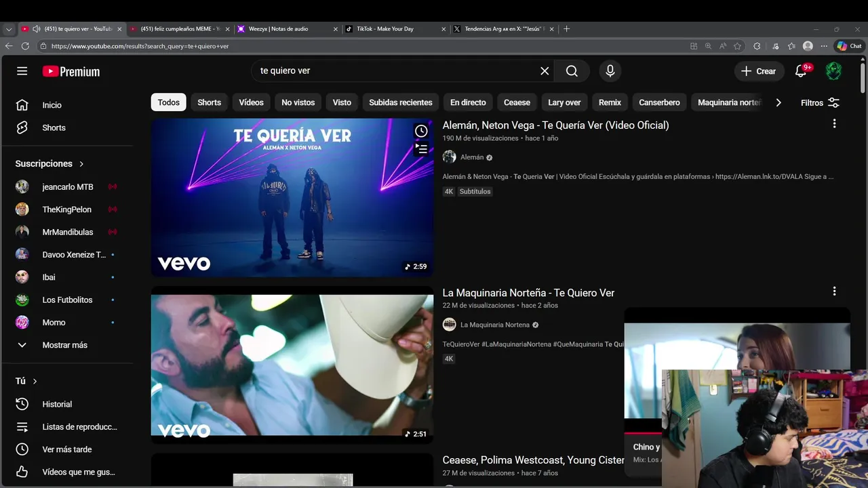Switch to Tendencias Arg en X tab
The image size is (868, 488).
pyautogui.click(x=504, y=29)
